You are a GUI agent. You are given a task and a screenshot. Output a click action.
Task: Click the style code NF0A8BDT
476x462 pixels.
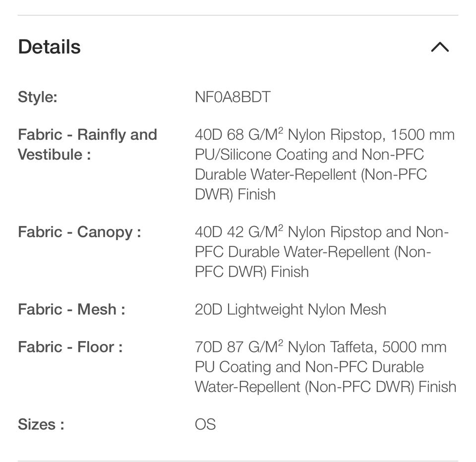click(x=233, y=97)
